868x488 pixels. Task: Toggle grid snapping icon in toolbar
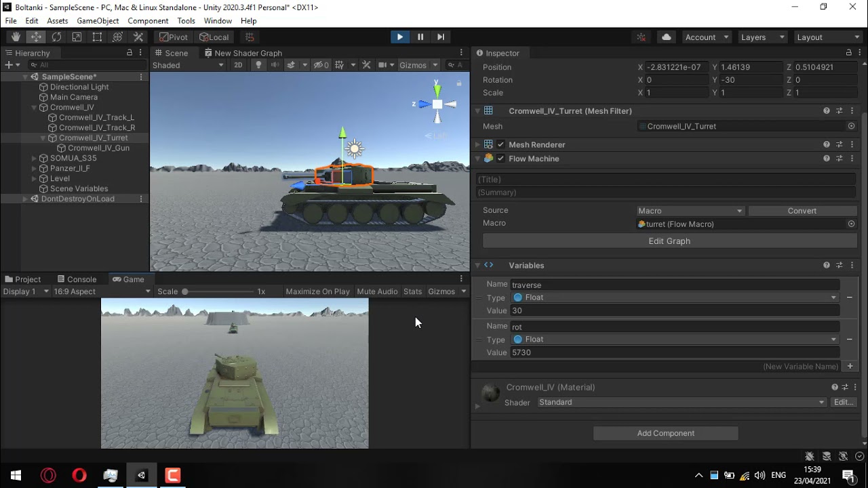pyautogui.click(x=250, y=37)
